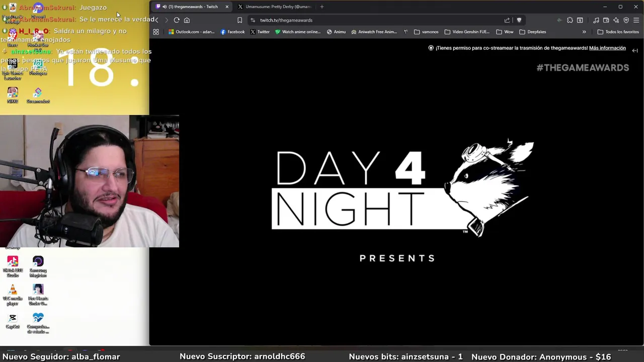Collapse the co-stream banner arrow icon
This screenshot has width=644, height=362.
635,50
